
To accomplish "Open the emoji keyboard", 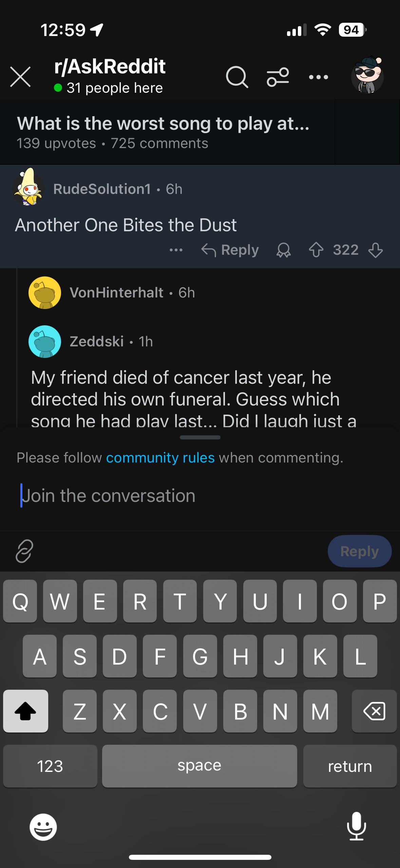I will pos(43,827).
